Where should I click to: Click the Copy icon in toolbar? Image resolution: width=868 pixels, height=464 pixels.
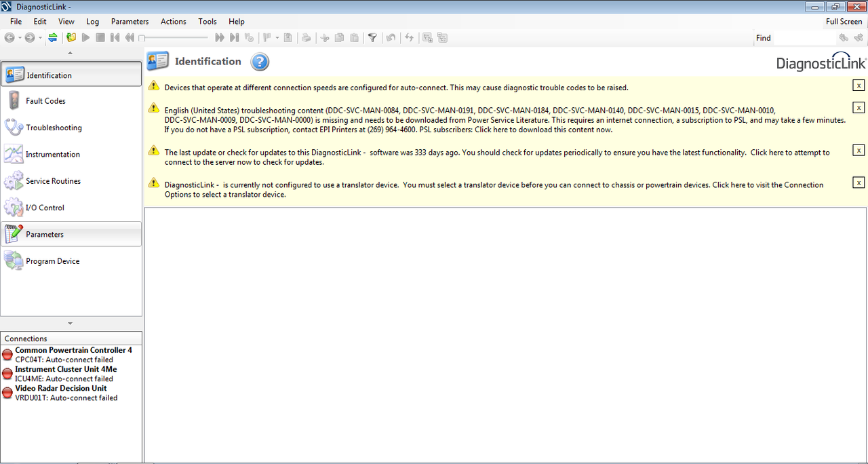pyautogui.click(x=339, y=38)
